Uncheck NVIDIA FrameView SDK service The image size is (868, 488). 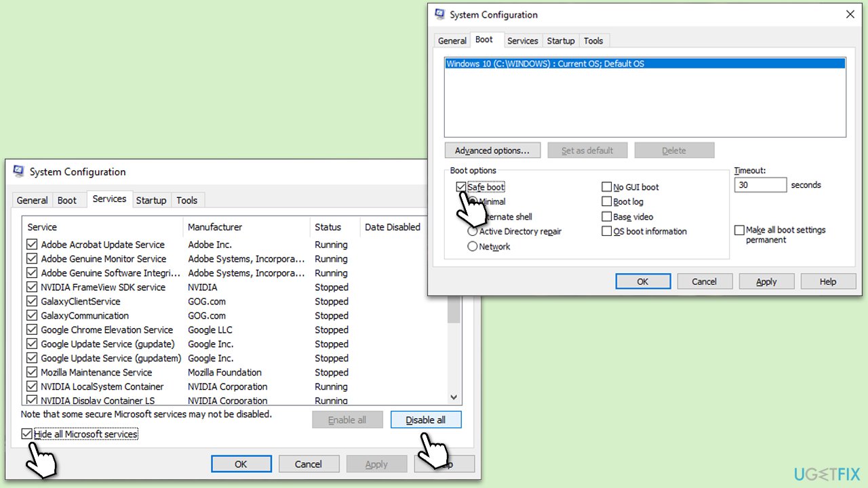(x=32, y=287)
